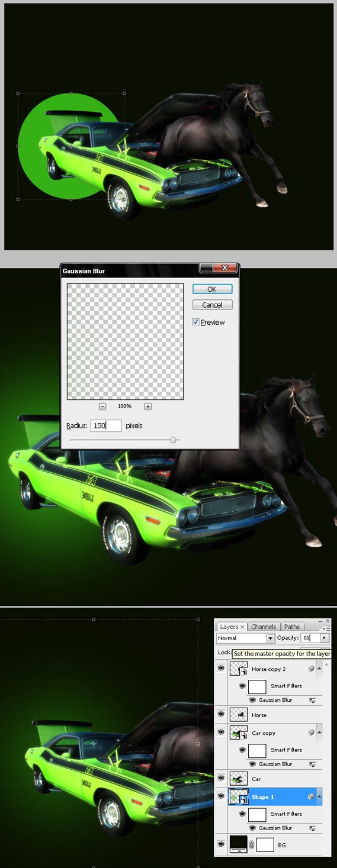Click the Radius slider handle

173,440
